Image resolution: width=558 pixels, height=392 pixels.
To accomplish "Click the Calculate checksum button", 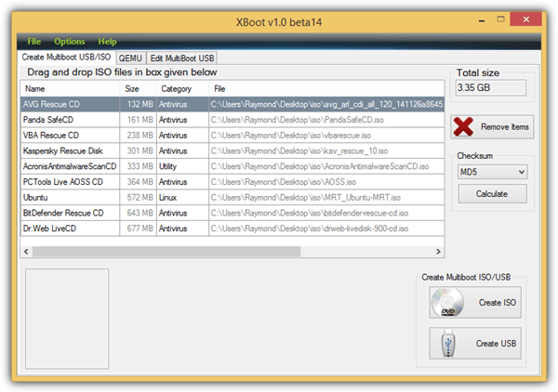I will pos(492,194).
